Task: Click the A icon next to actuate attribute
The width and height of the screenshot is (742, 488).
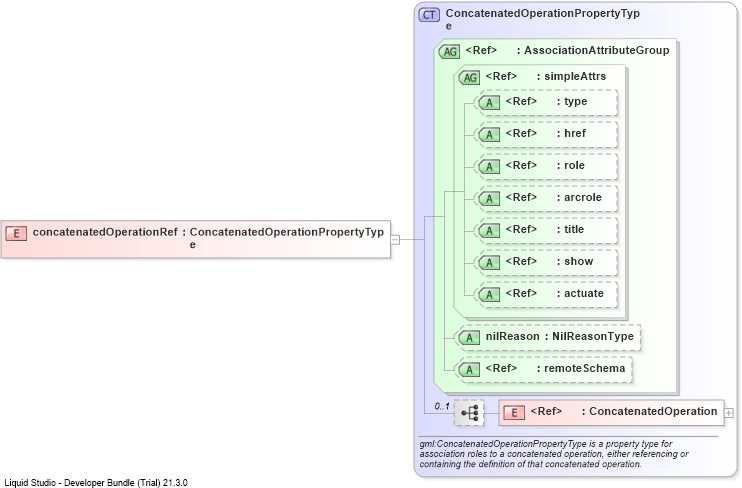Action: 489,295
